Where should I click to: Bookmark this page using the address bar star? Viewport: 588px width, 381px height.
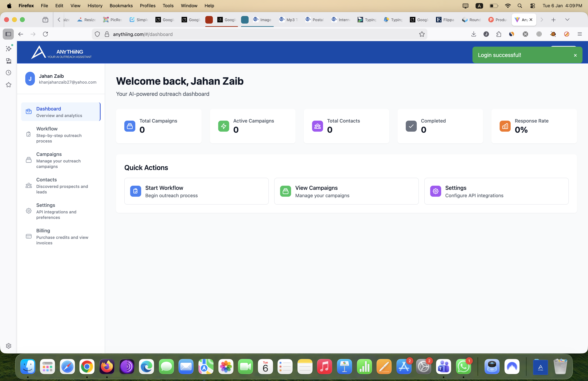point(422,34)
